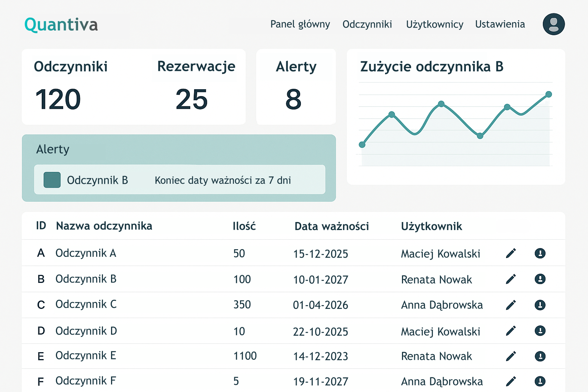
Task: Edit the Odczynnik F entry
Action: pyautogui.click(x=511, y=381)
